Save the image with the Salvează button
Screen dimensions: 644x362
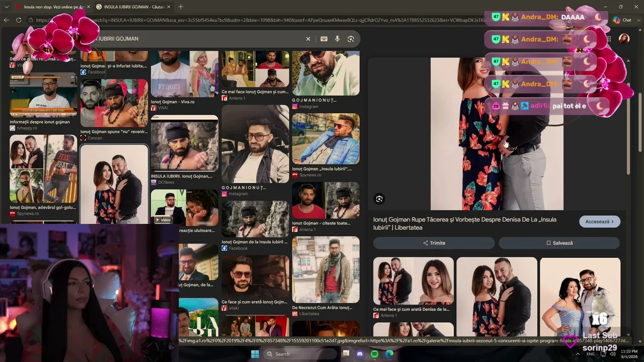[x=559, y=243]
